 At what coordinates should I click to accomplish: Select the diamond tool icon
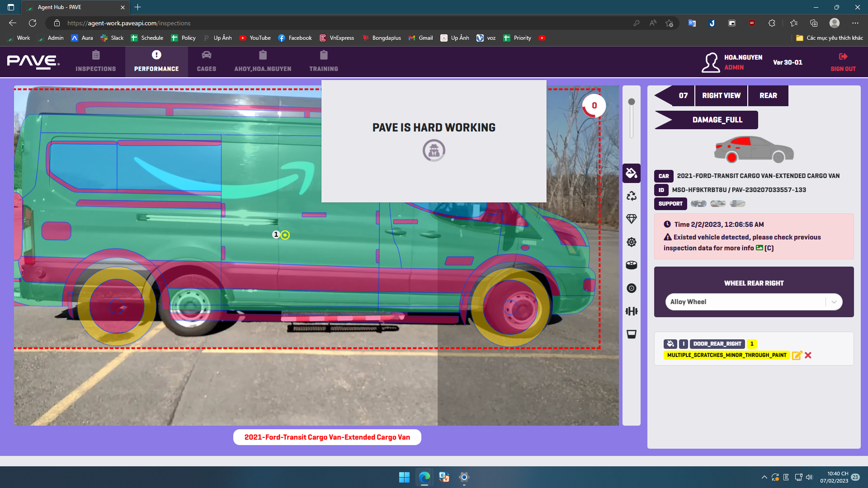[631, 219]
